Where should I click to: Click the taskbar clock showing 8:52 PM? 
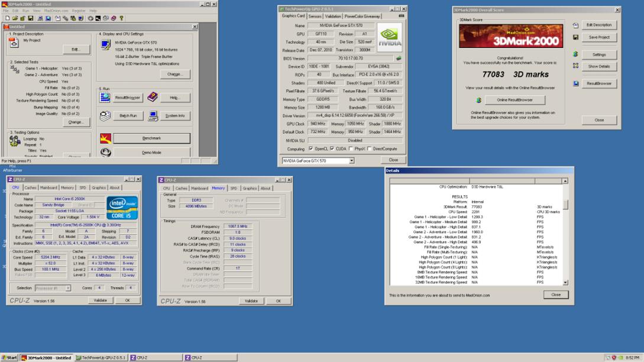click(633, 358)
